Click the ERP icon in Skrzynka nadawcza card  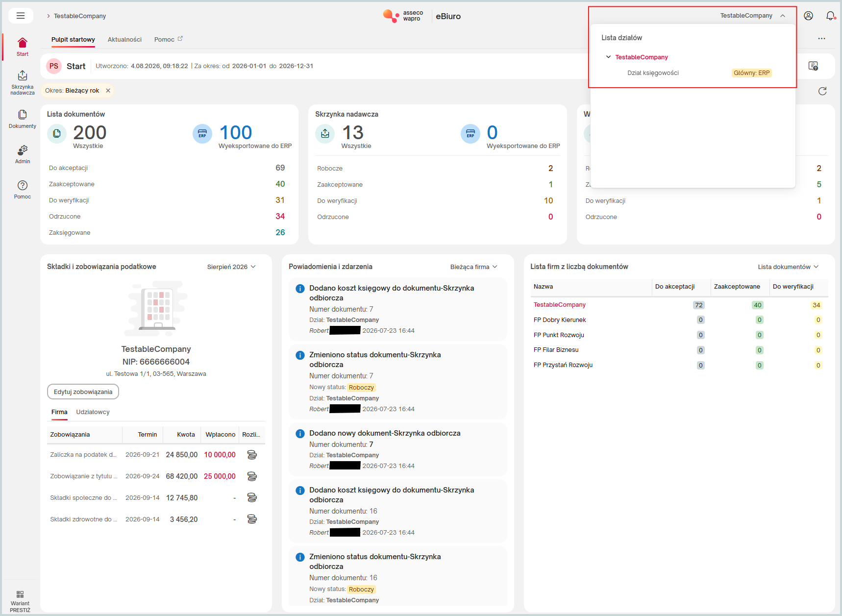pos(471,134)
